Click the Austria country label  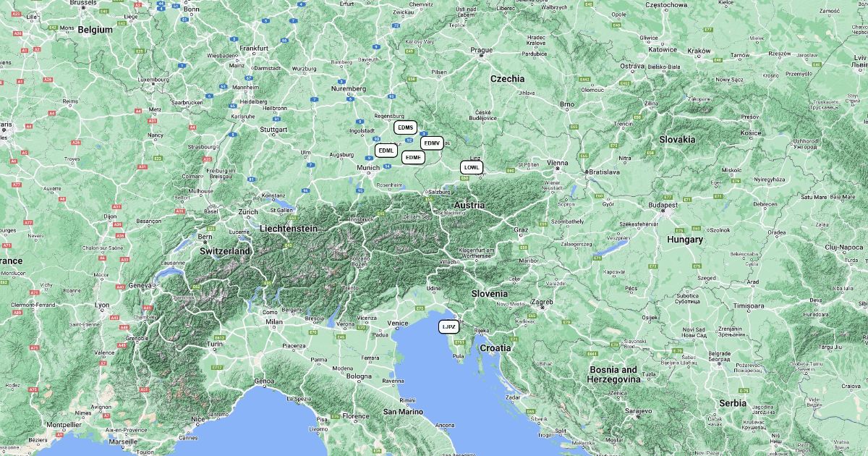click(469, 206)
